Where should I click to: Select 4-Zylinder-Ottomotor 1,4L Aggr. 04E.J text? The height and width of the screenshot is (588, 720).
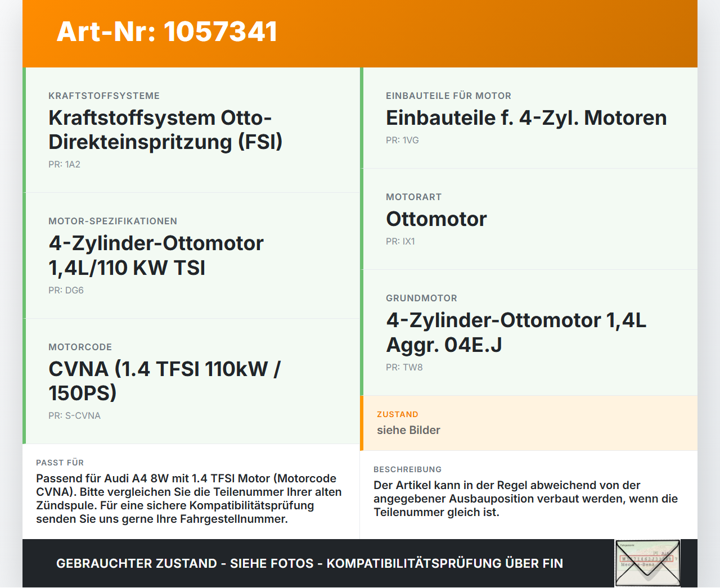click(x=516, y=332)
